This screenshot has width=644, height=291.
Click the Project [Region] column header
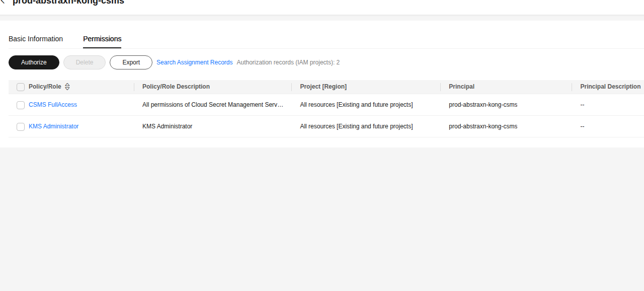coord(323,87)
